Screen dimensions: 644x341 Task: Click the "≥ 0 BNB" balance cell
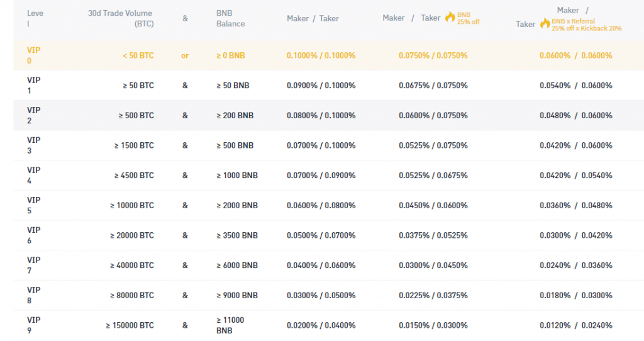point(230,55)
